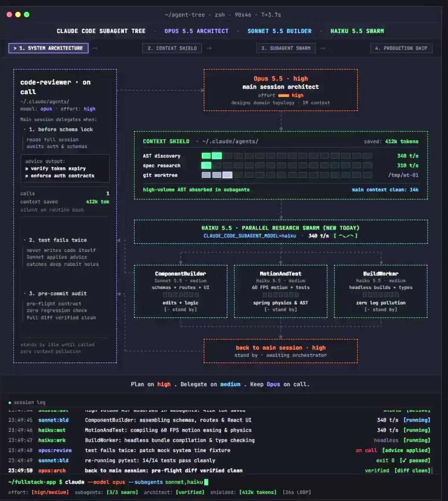Click the CLAUDE CODE SUBAGENT TREE title

click(101, 31)
